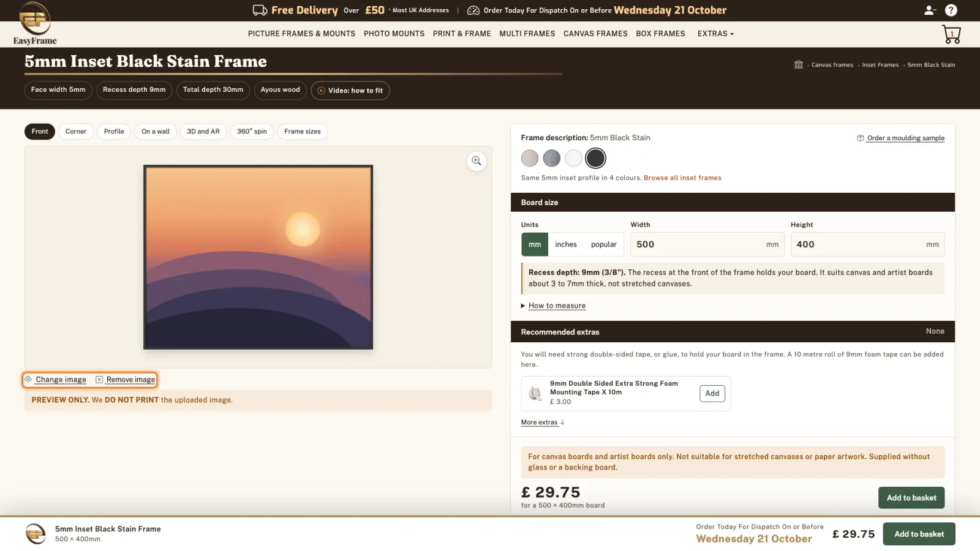Click Add to basket beside the price
Screen dimensions: 980x551
(x=911, y=498)
